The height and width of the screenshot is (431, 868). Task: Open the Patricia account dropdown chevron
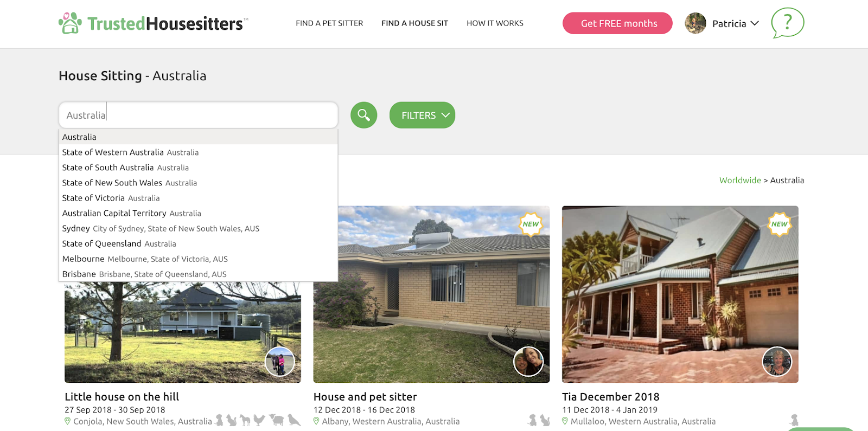click(x=755, y=23)
